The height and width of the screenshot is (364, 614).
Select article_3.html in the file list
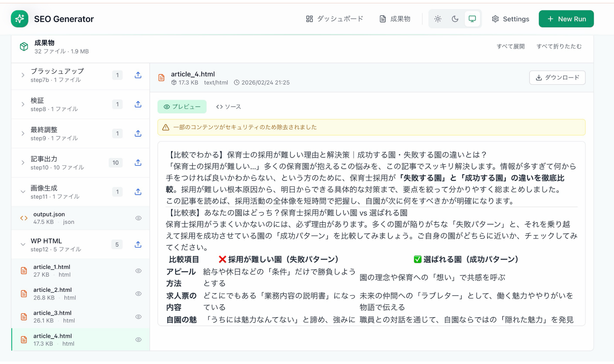(52, 316)
